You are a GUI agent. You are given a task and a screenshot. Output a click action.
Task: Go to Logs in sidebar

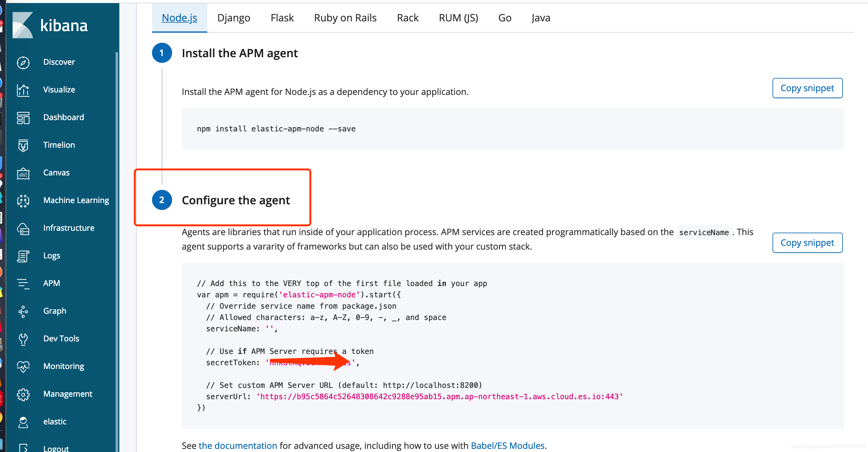click(52, 256)
